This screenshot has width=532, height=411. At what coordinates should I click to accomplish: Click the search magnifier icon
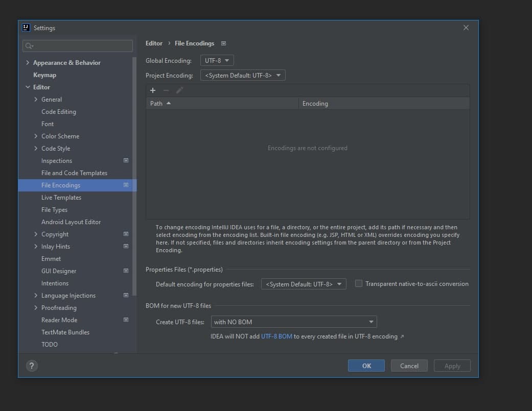click(29, 46)
